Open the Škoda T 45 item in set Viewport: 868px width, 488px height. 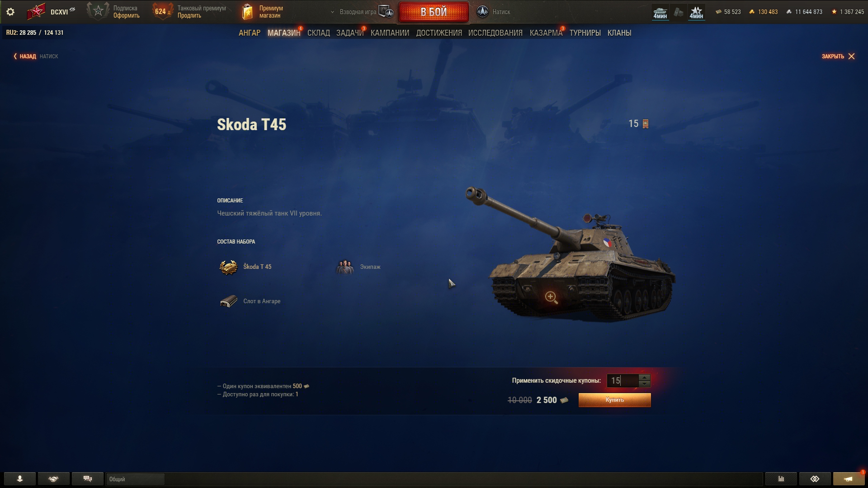pos(245,267)
